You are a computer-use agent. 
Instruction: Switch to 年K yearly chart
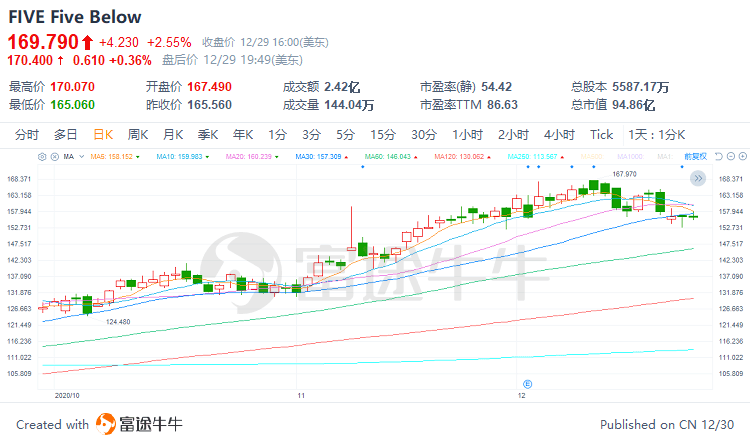click(243, 135)
